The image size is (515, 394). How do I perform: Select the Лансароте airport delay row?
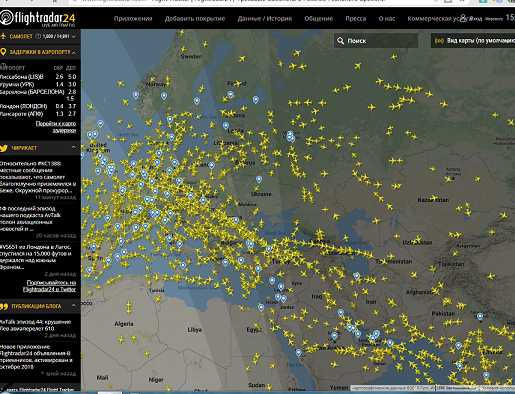[38, 114]
